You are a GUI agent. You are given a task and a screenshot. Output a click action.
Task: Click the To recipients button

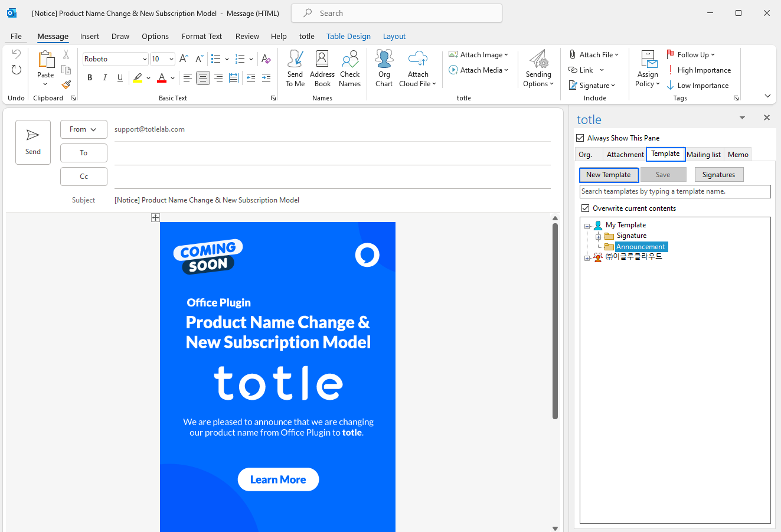84,153
